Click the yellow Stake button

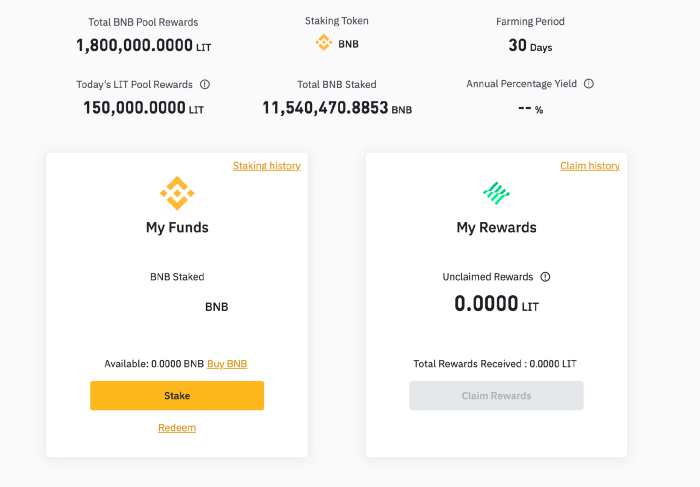(x=177, y=395)
